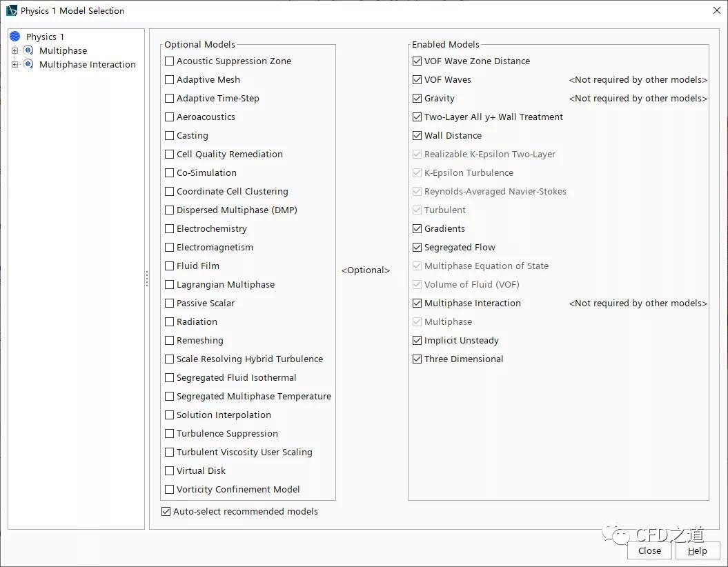The width and height of the screenshot is (728, 567).
Task: Expand the Multiphase tree node
Action: (15, 50)
